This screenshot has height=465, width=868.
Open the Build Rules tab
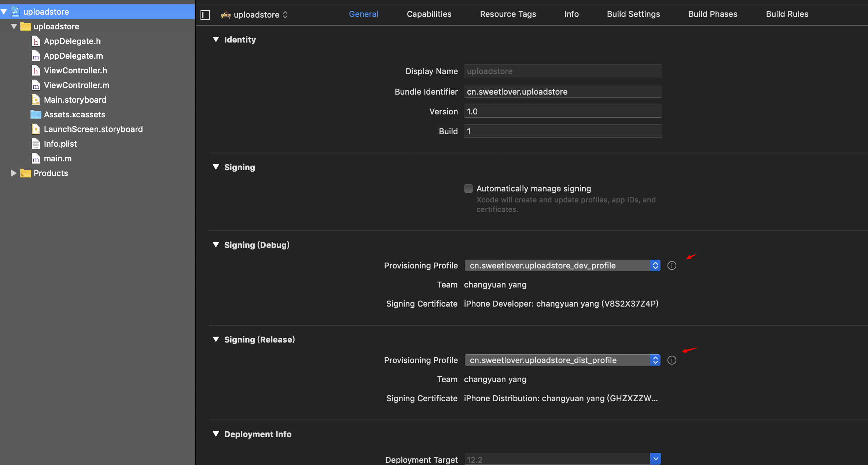point(787,14)
